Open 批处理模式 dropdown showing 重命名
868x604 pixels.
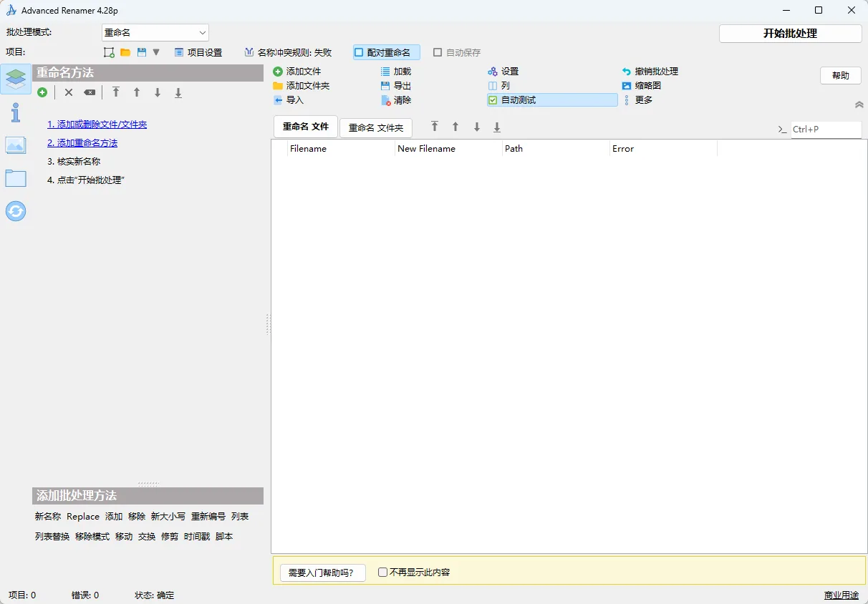coord(155,33)
